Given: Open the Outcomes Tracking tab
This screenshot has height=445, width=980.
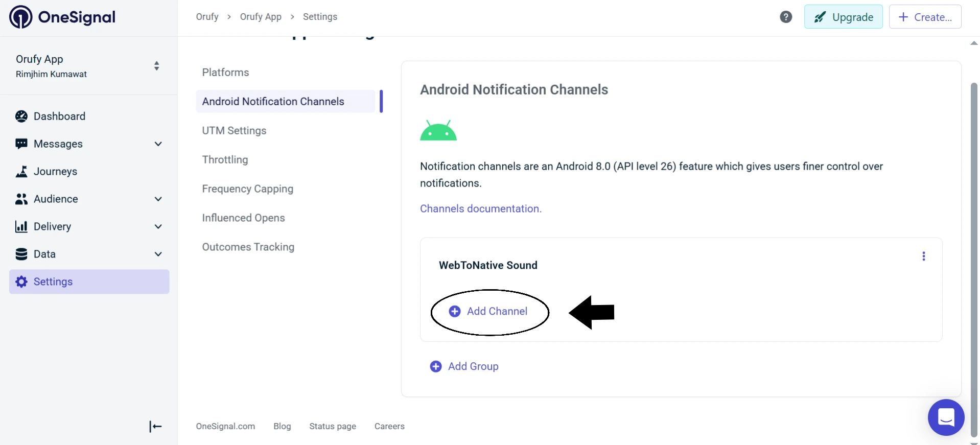Looking at the screenshot, I should tap(248, 247).
